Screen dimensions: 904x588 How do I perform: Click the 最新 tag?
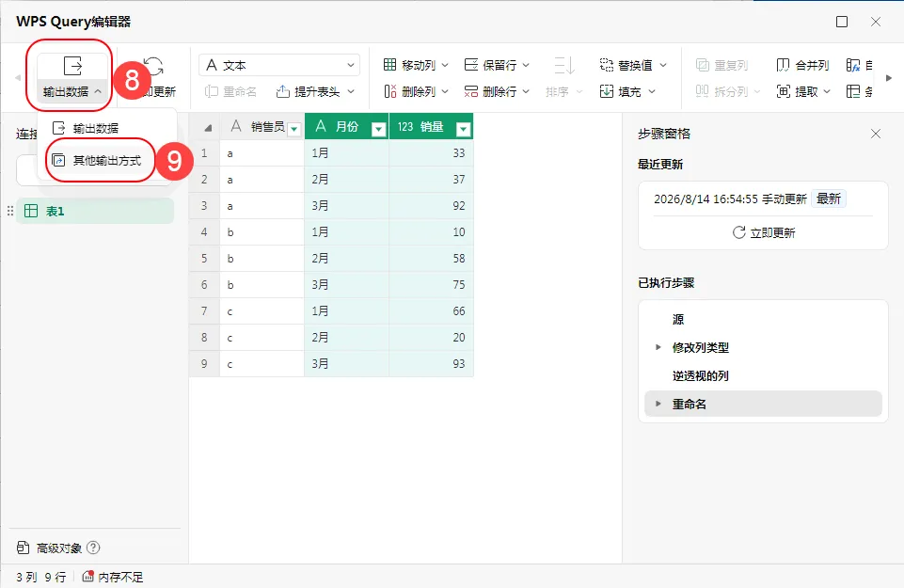click(829, 199)
